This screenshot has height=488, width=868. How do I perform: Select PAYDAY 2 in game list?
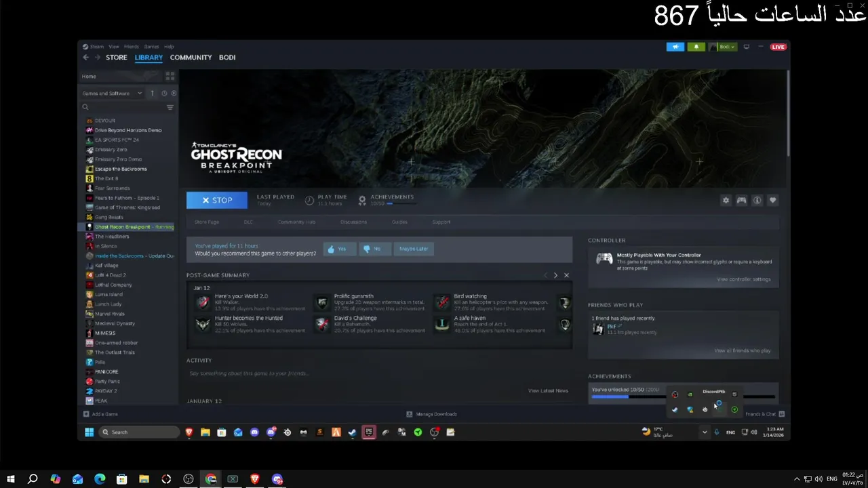coord(106,391)
